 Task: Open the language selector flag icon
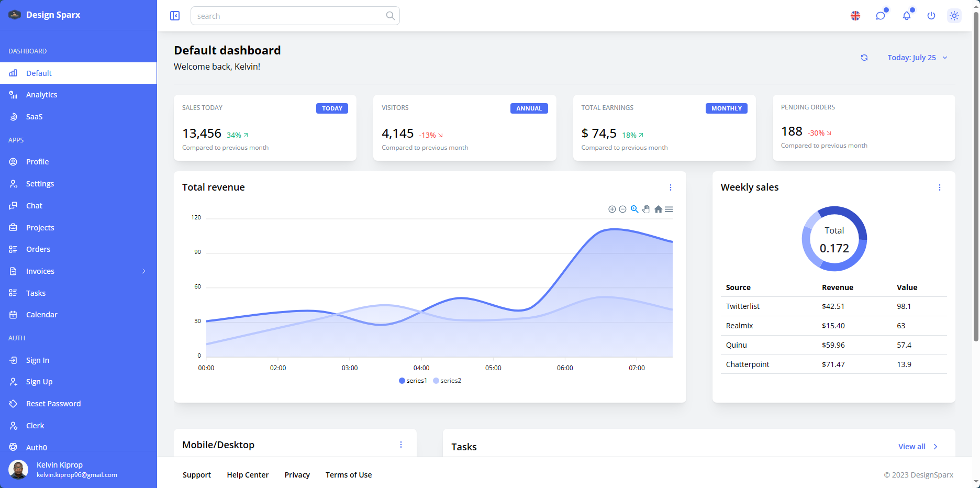855,16
